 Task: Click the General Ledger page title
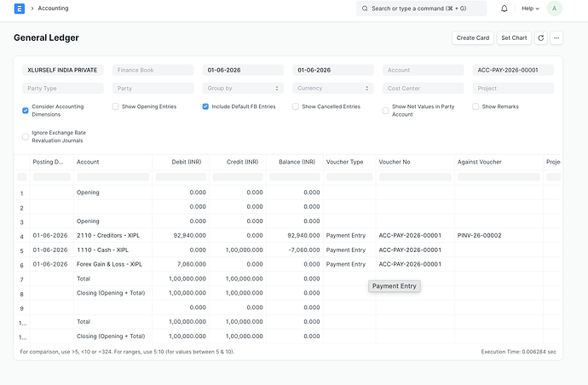[x=47, y=37]
